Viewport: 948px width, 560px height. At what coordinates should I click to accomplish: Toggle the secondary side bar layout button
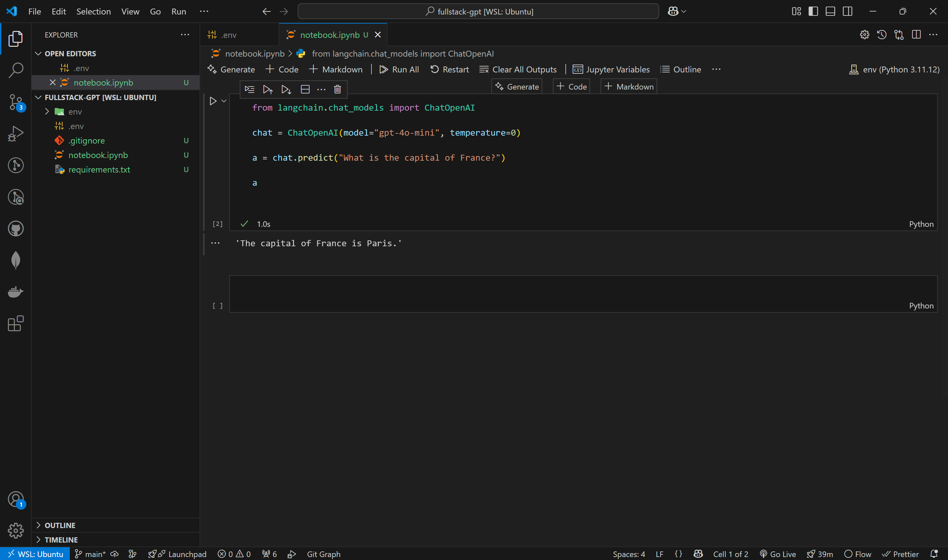pyautogui.click(x=847, y=11)
